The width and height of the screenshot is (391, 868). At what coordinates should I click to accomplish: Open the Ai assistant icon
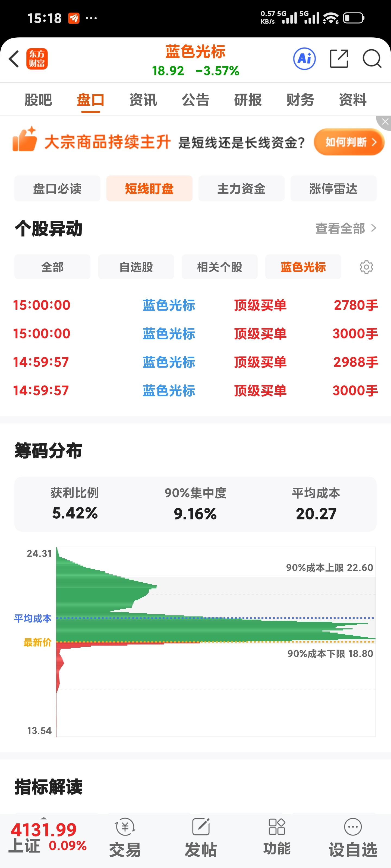click(x=305, y=59)
